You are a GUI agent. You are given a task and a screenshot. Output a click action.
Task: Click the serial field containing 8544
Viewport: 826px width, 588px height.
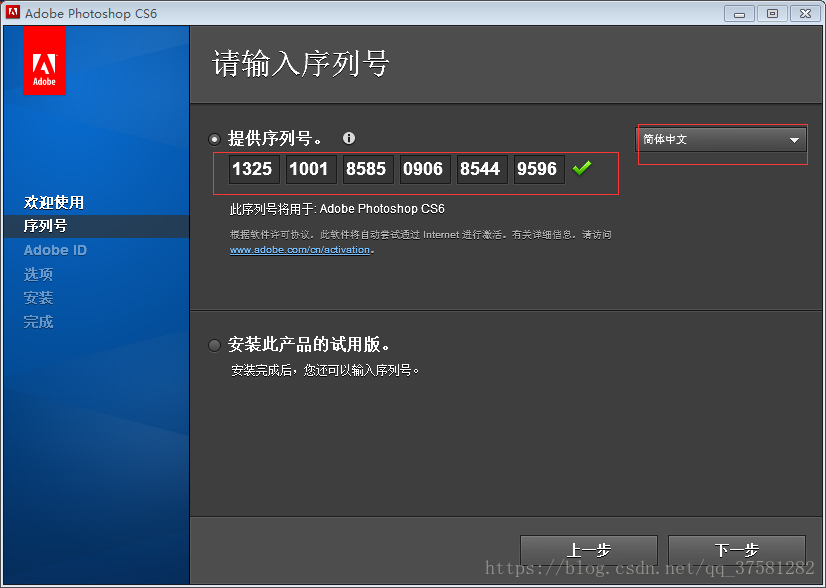click(x=482, y=169)
